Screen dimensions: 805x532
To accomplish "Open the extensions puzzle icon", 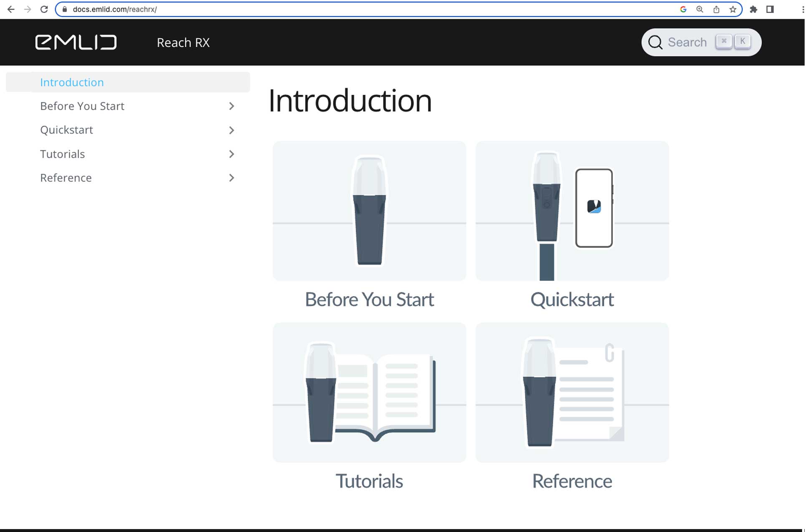I will point(754,9).
